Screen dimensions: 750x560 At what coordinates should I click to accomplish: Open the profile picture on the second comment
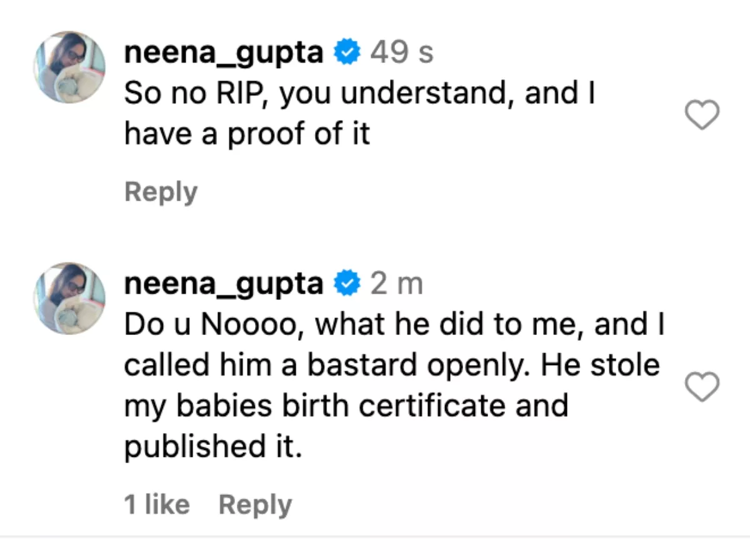(69, 298)
